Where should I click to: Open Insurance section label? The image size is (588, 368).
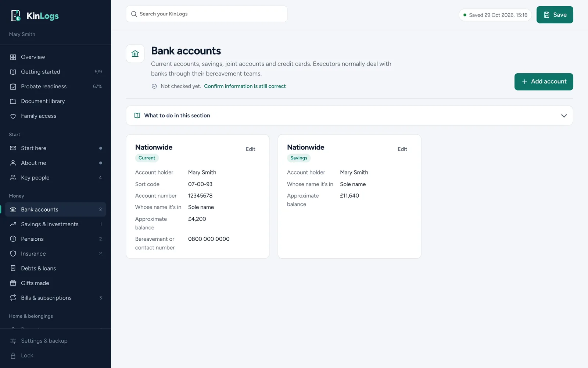(x=33, y=254)
